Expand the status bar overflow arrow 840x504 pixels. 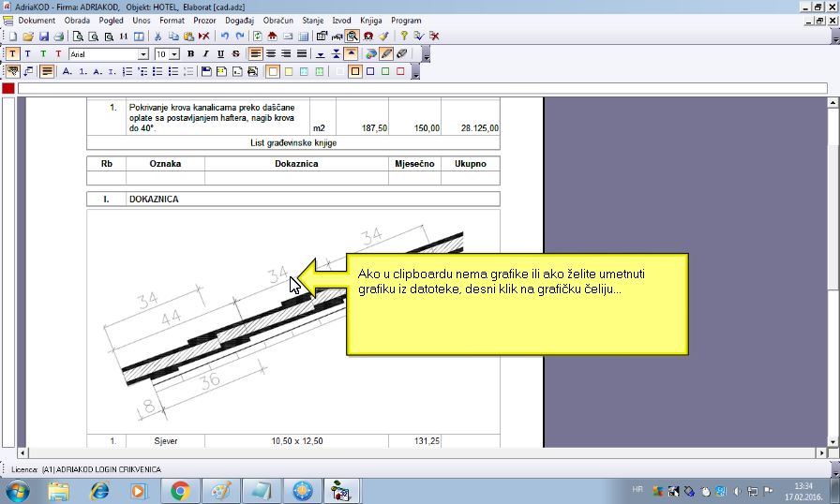pyautogui.click(x=835, y=469)
